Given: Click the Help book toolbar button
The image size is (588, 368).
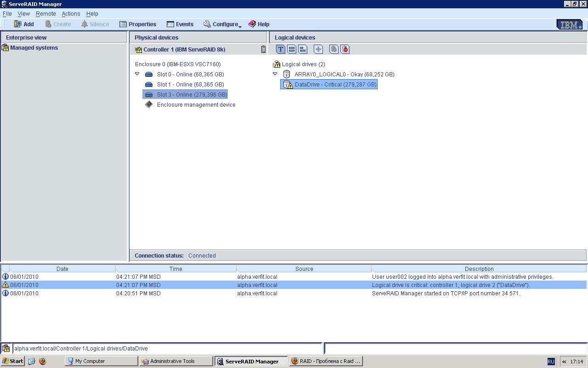Looking at the screenshot, I should (259, 24).
